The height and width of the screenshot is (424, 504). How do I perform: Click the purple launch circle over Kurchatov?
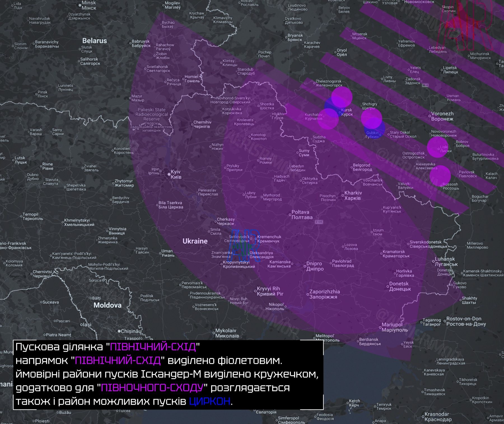[x=328, y=119]
